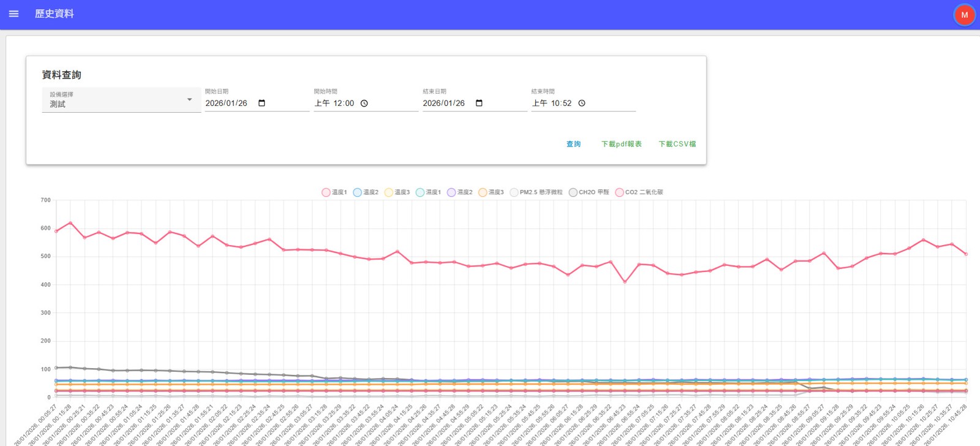This screenshot has height=446, width=980.
Task: Download the report via 下載pdf報表
Action: tap(621, 144)
